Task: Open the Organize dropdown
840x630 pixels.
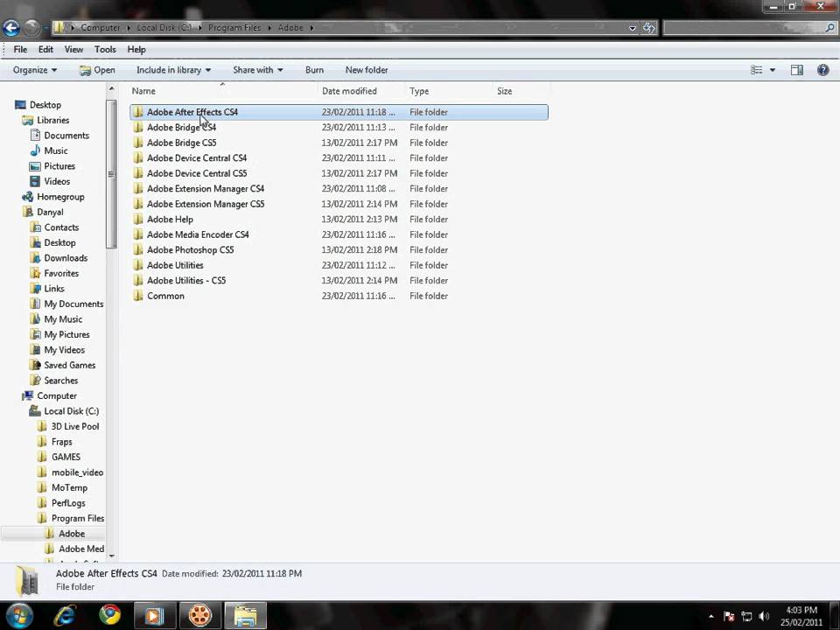Action: 35,70
